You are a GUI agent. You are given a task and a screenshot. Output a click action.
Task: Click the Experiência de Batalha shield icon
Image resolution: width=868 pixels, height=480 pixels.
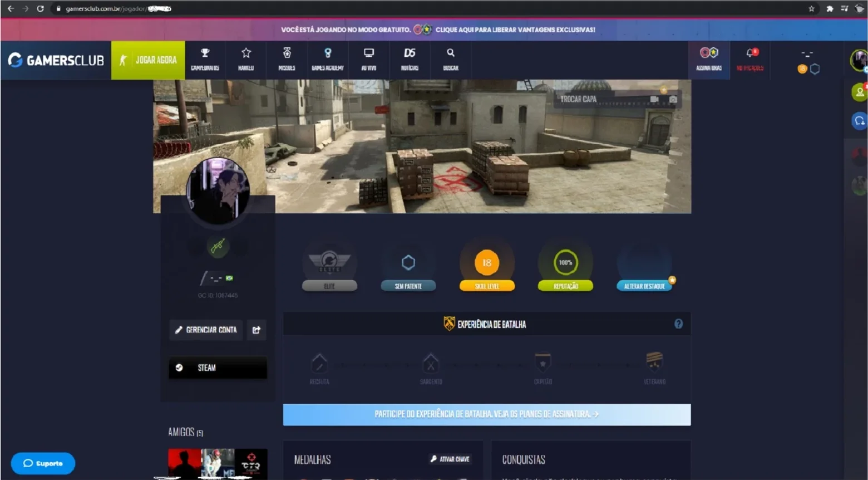[449, 324]
